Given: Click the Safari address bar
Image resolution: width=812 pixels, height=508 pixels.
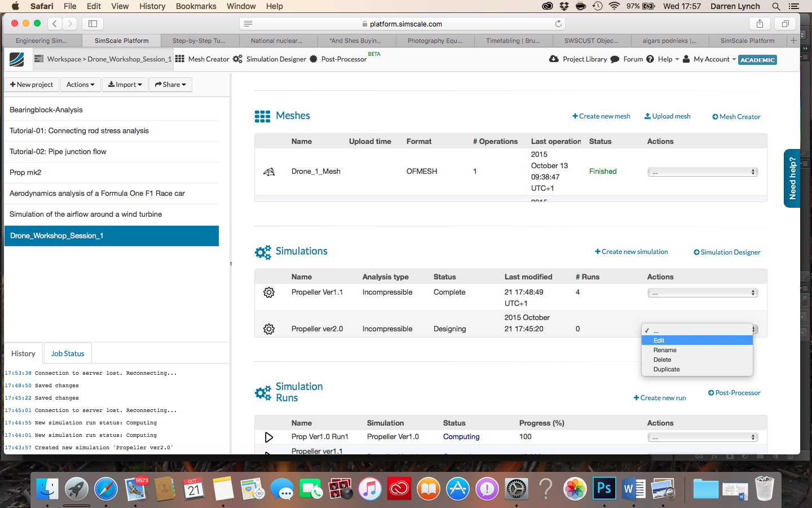Looking at the screenshot, I should point(403,24).
